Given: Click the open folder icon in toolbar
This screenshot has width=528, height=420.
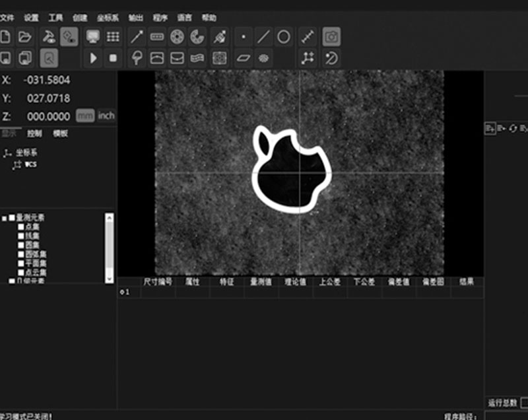Looking at the screenshot, I should tap(25, 37).
